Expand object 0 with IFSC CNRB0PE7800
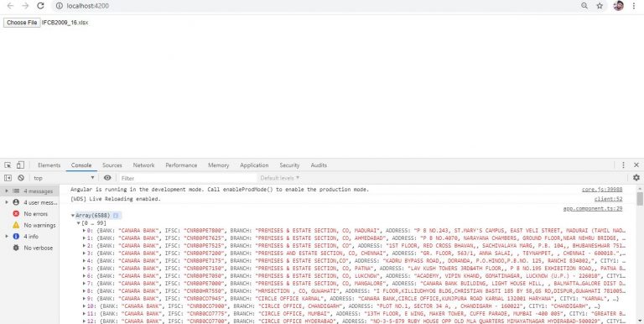644x324 pixels. click(84, 231)
